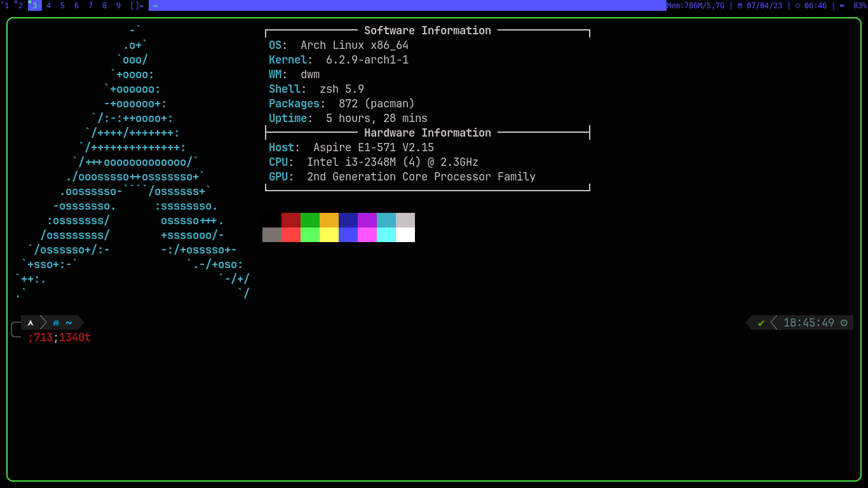Click the CPU value Intel i3-2348M
This screenshot has width=868, height=488.
click(393, 162)
